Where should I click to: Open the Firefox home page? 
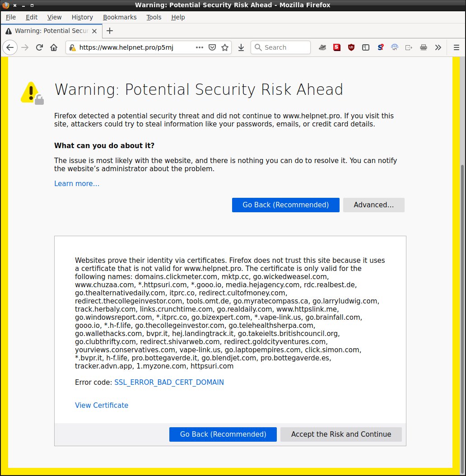coord(54,47)
